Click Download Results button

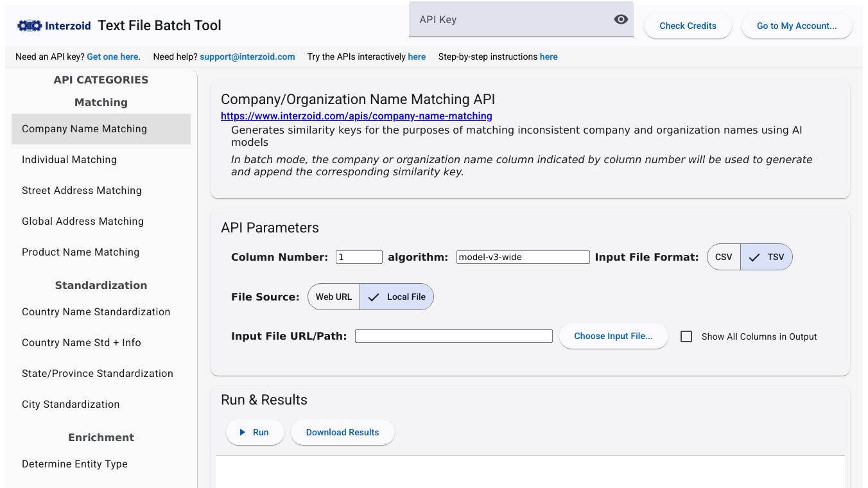coord(342,432)
